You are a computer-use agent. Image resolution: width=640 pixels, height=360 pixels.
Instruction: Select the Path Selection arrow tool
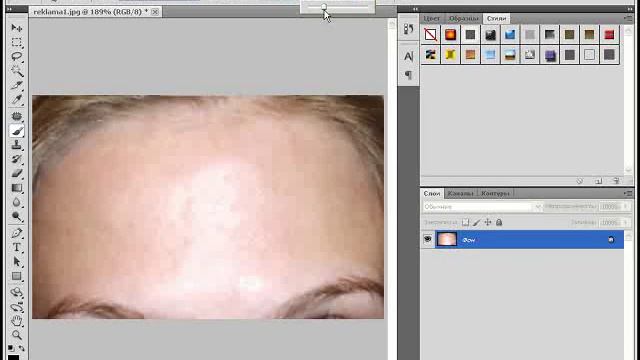[x=17, y=262]
